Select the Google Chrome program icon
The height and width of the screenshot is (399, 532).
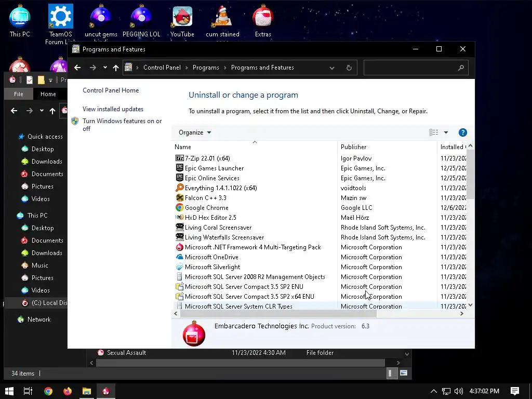[179, 207]
